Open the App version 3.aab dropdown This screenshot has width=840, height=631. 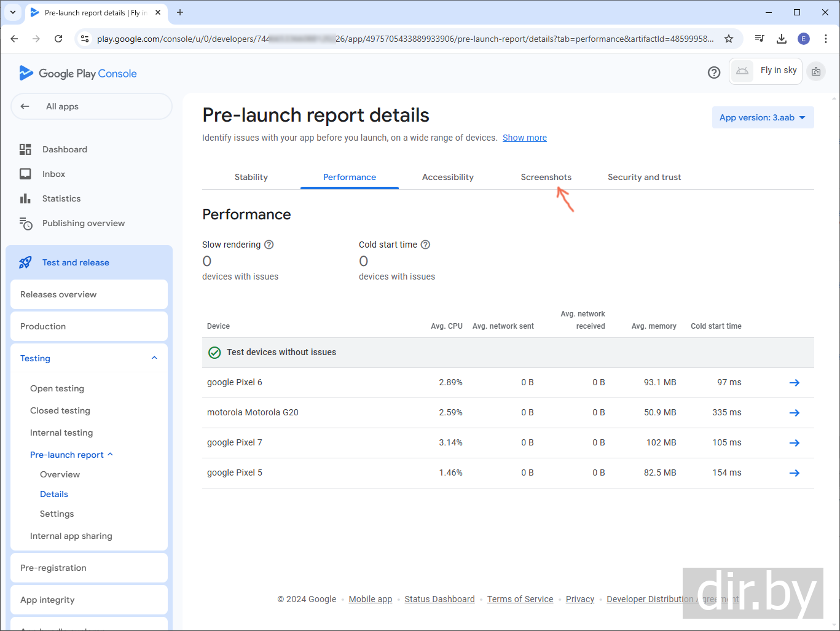(763, 117)
